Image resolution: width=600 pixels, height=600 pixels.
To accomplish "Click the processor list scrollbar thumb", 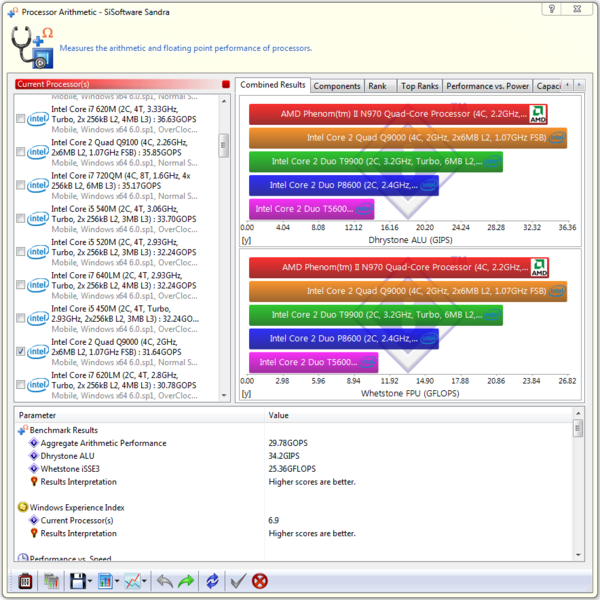I will (x=224, y=145).
